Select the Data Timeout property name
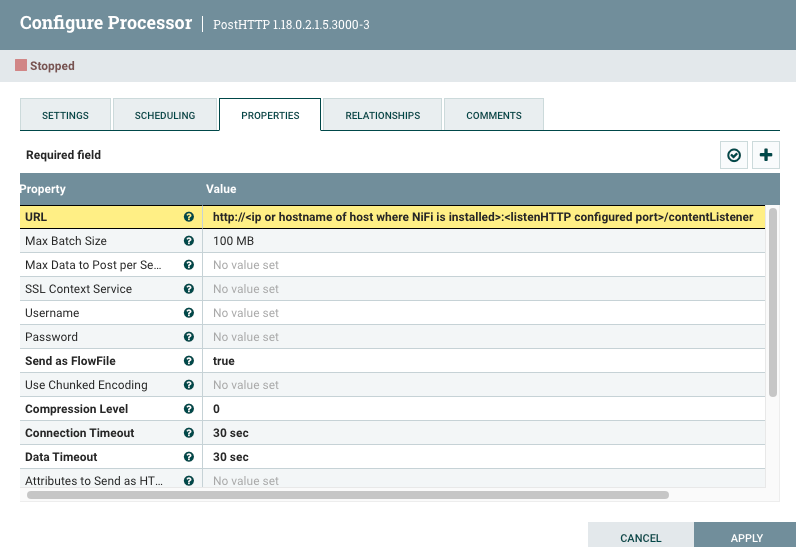Image resolution: width=796 pixels, height=547 pixels. [x=61, y=457]
